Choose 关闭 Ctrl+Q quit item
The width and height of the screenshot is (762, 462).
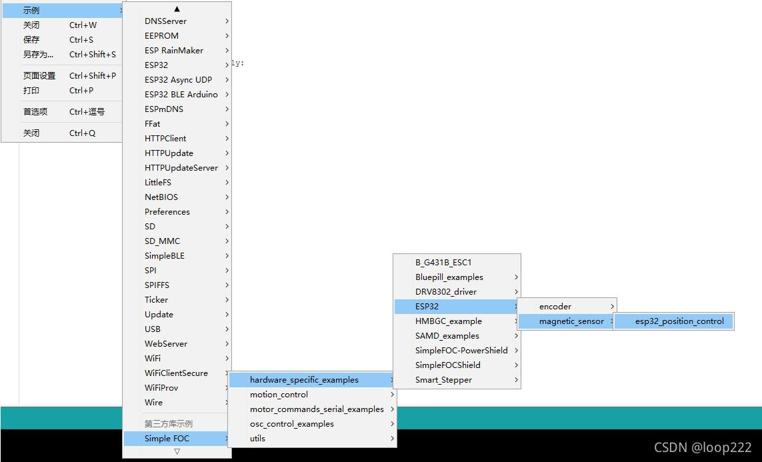(63, 133)
